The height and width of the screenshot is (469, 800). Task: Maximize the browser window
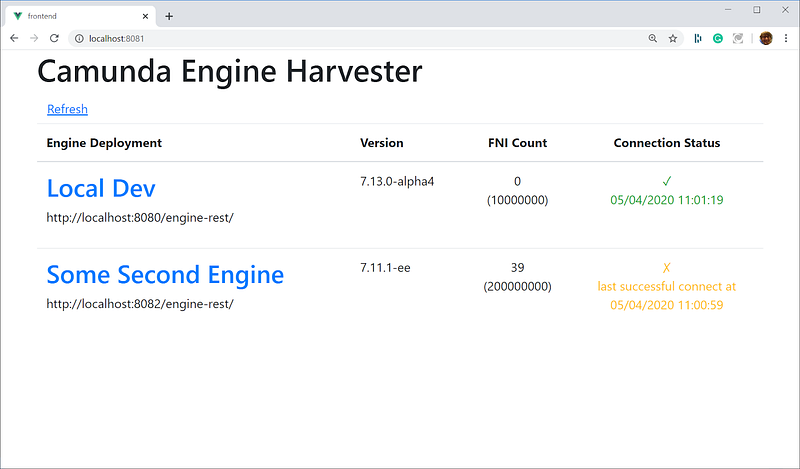[x=757, y=10]
